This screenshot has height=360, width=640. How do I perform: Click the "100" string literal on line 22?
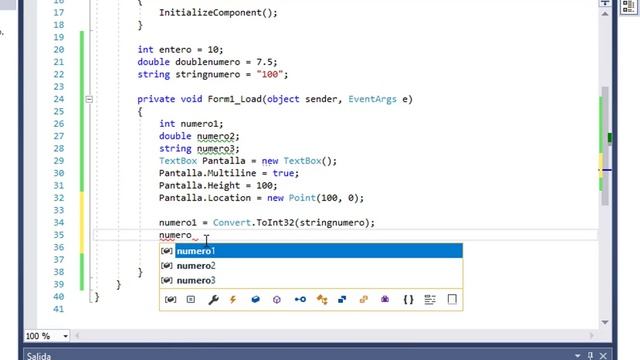coord(270,74)
